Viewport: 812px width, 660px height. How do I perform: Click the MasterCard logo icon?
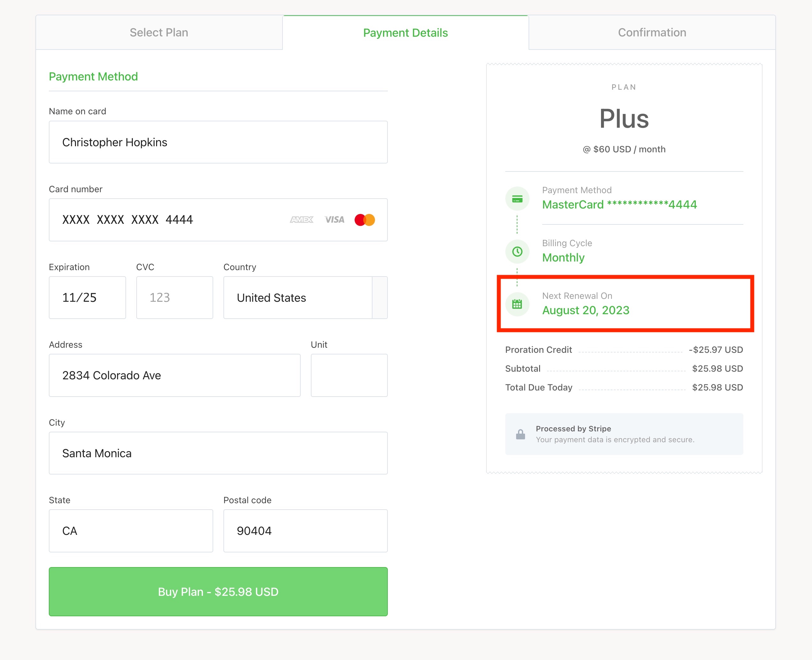[365, 220]
